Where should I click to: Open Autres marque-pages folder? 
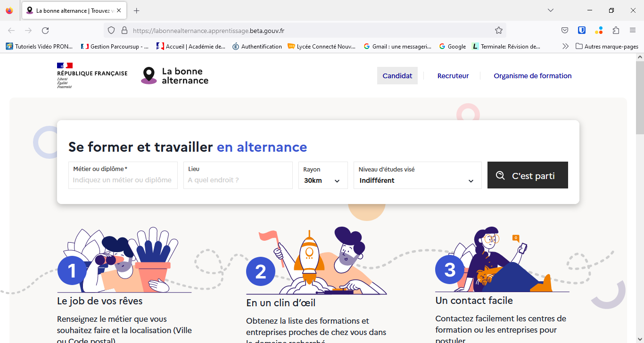click(607, 47)
